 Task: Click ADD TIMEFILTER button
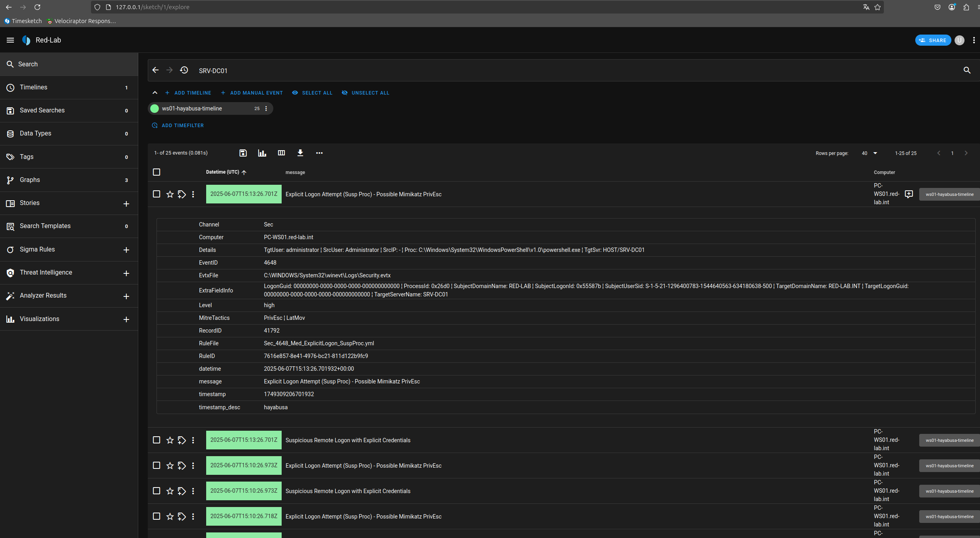pyautogui.click(x=178, y=125)
